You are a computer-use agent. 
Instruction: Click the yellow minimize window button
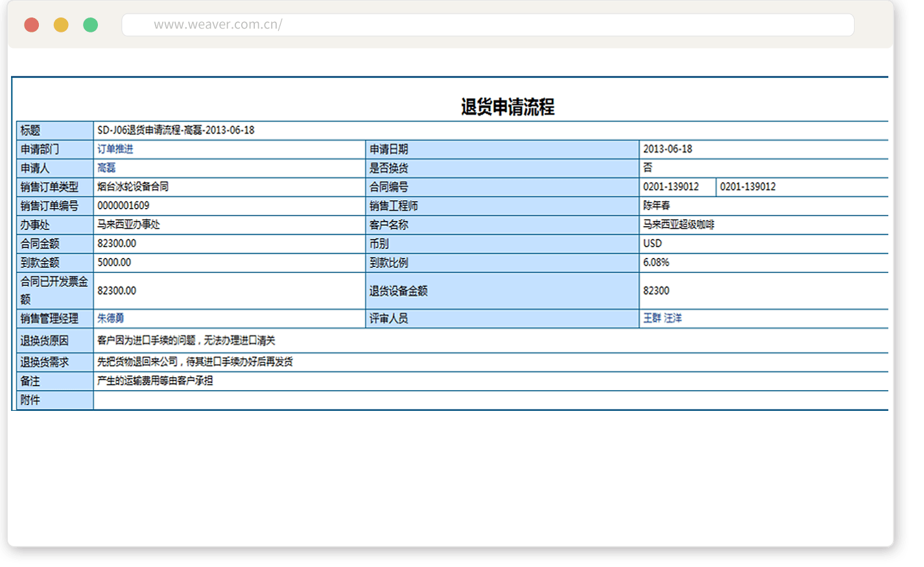[x=61, y=25]
